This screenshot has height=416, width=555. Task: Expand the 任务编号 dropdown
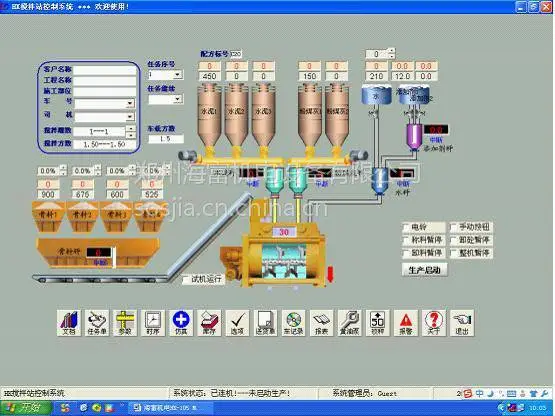coord(177,99)
